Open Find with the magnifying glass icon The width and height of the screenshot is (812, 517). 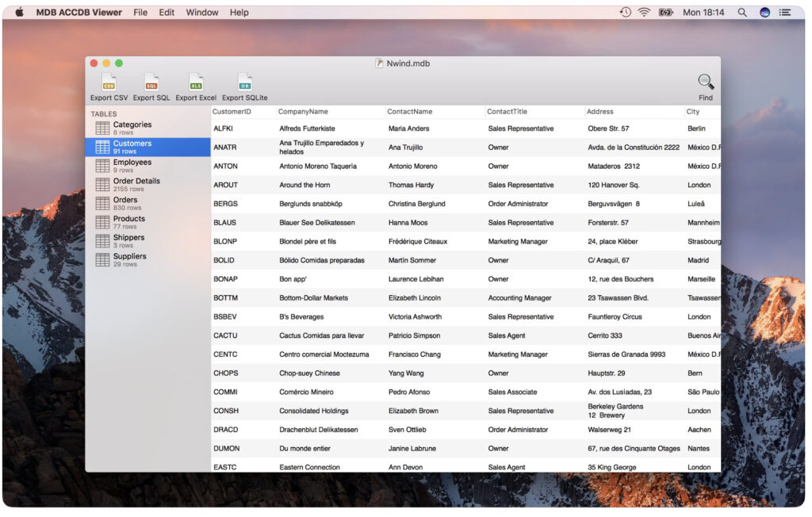point(705,82)
